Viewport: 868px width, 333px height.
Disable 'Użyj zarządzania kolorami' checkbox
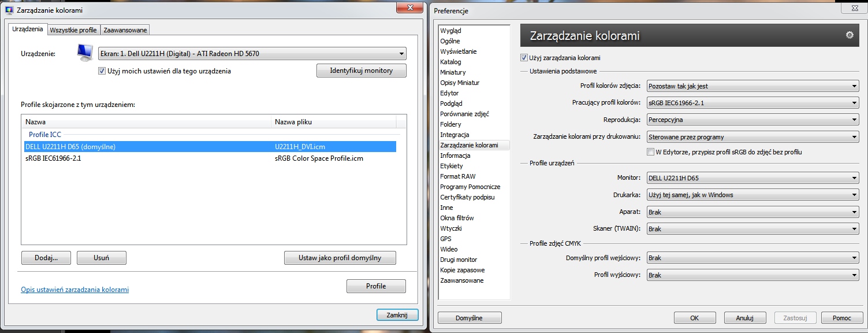(x=524, y=58)
